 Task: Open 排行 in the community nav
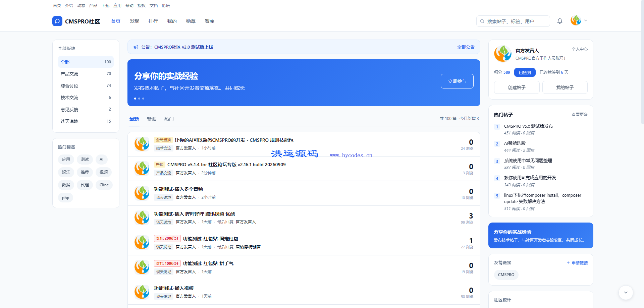[x=153, y=21]
